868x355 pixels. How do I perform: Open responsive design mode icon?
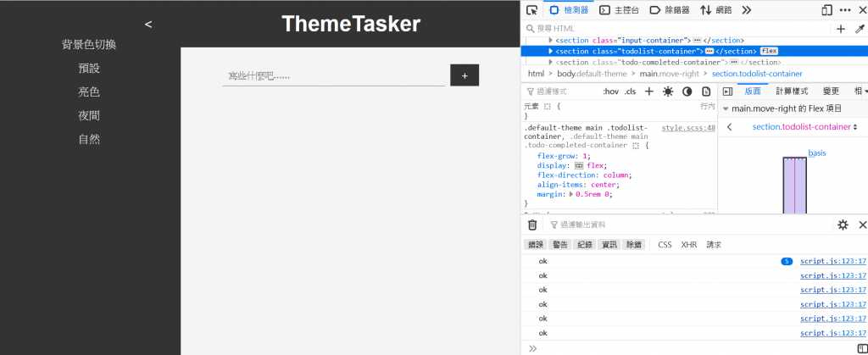click(827, 10)
